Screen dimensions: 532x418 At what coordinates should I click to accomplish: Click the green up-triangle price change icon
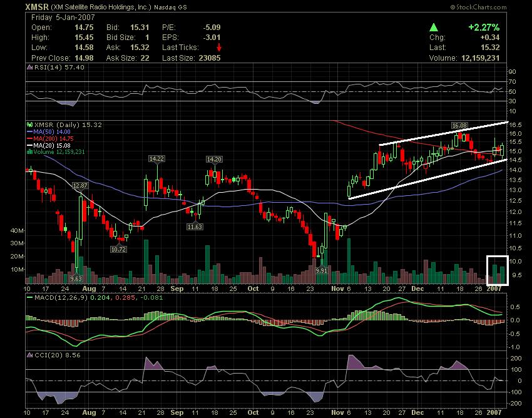point(433,28)
